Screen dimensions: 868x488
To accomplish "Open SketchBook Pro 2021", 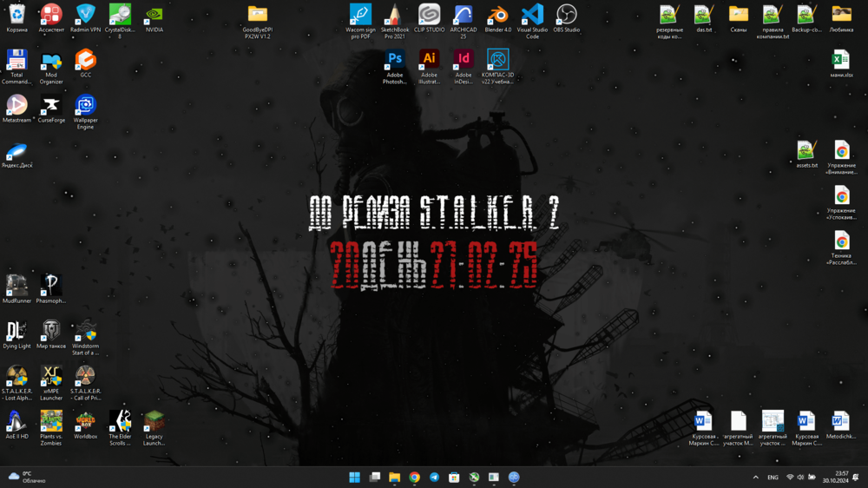I will coord(395,21).
